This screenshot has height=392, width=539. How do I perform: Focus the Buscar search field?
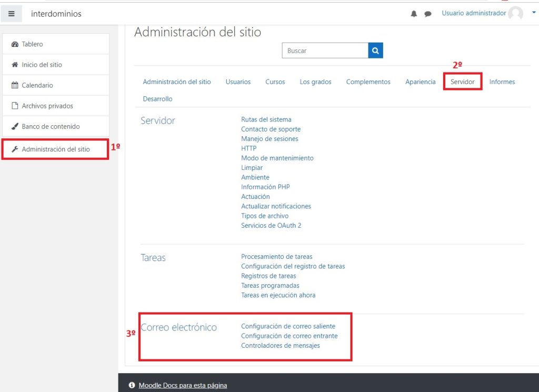coord(325,51)
